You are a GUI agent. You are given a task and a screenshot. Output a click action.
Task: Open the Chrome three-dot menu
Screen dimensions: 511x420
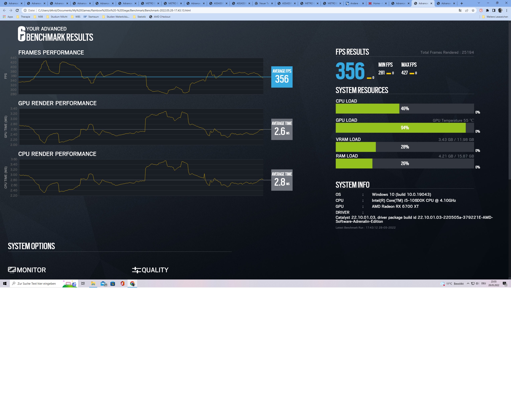click(x=507, y=10)
